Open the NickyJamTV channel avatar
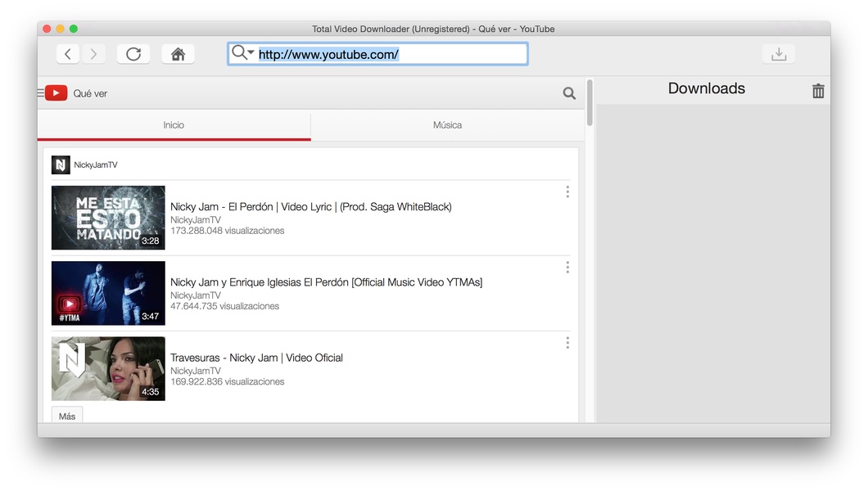Image resolution: width=868 pixels, height=491 pixels. [x=61, y=164]
